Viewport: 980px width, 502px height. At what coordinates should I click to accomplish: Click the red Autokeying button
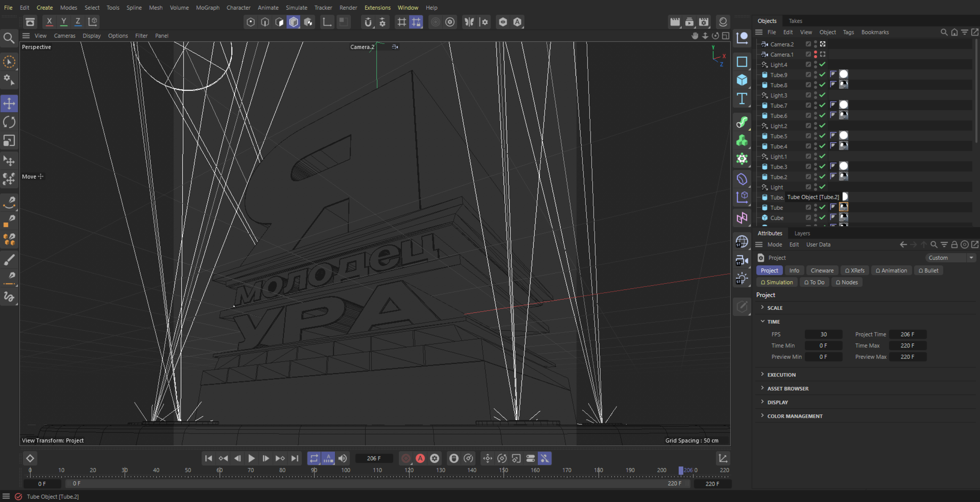[x=420, y=458]
